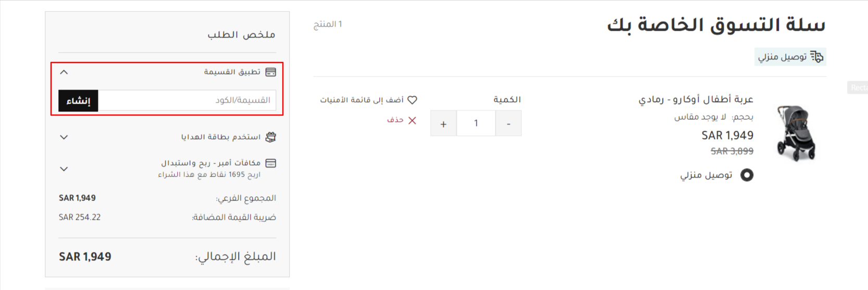Viewport: 868px width, 290px height.
Task: Click the quantity value field showing 1
Action: 476,123
